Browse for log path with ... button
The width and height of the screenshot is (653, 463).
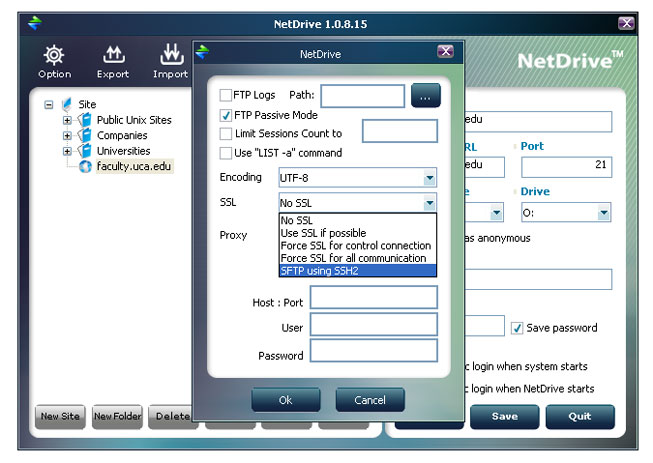(x=425, y=95)
